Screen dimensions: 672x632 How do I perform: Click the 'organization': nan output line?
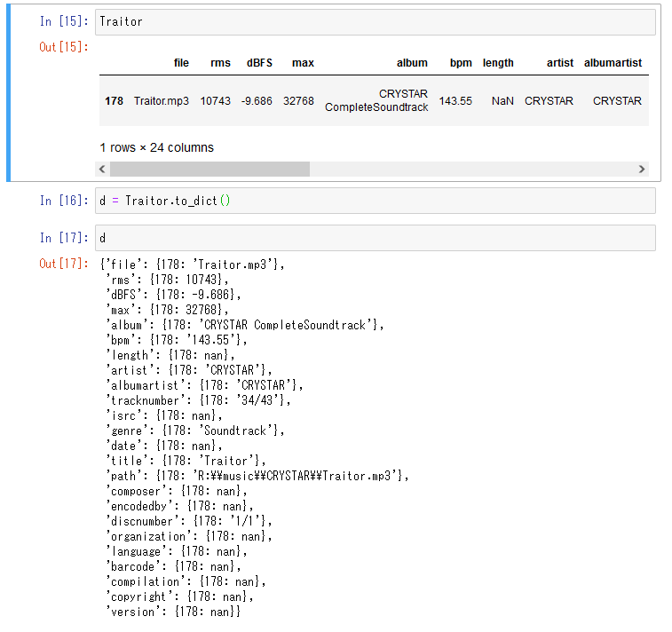188,536
